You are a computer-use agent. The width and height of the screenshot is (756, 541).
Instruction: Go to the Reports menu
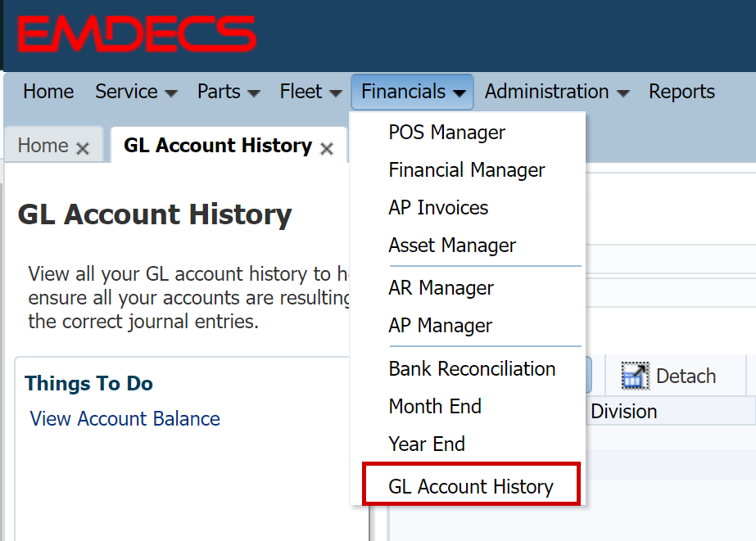(x=681, y=92)
